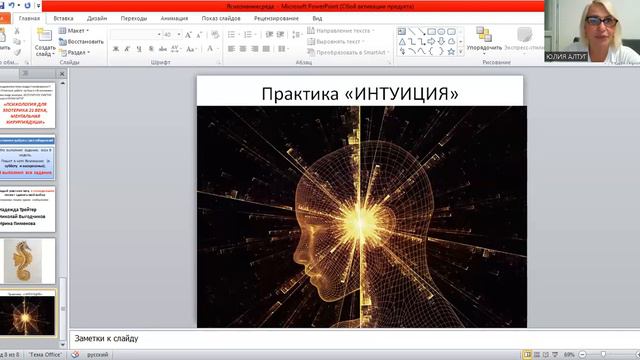This screenshot has width=640, height=360.
Task: Click the Заметки к слайду notes field
Action: coord(354,338)
